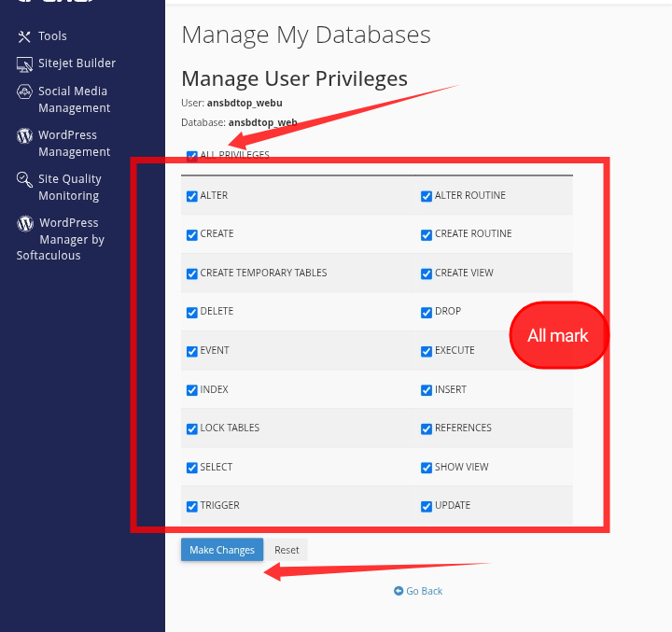The width and height of the screenshot is (672, 632).
Task: Open Site Quality Monitoring menu item
Action: click(69, 188)
